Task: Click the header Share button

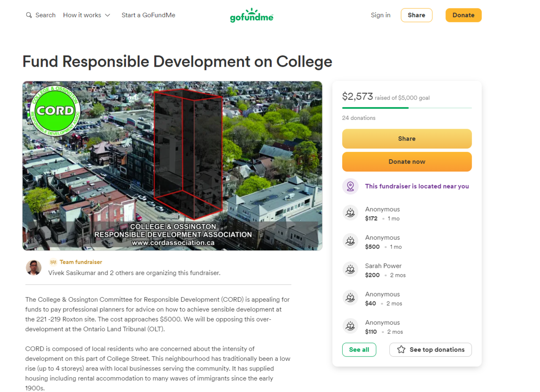Action: pos(416,15)
